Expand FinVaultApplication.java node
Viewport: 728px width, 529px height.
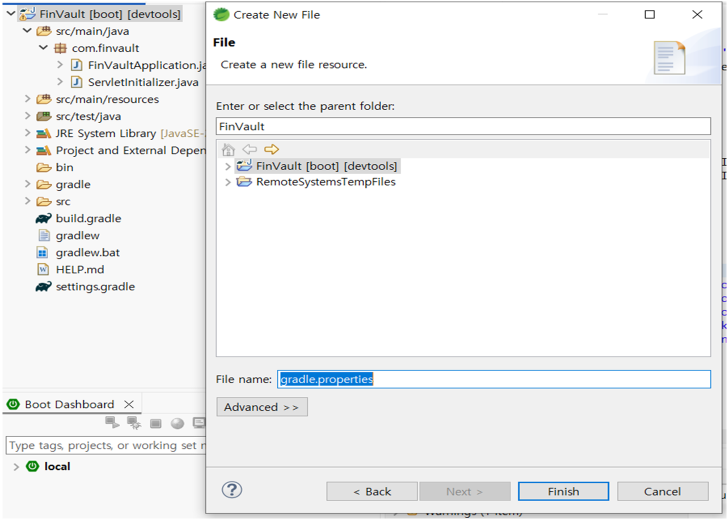click(60, 65)
